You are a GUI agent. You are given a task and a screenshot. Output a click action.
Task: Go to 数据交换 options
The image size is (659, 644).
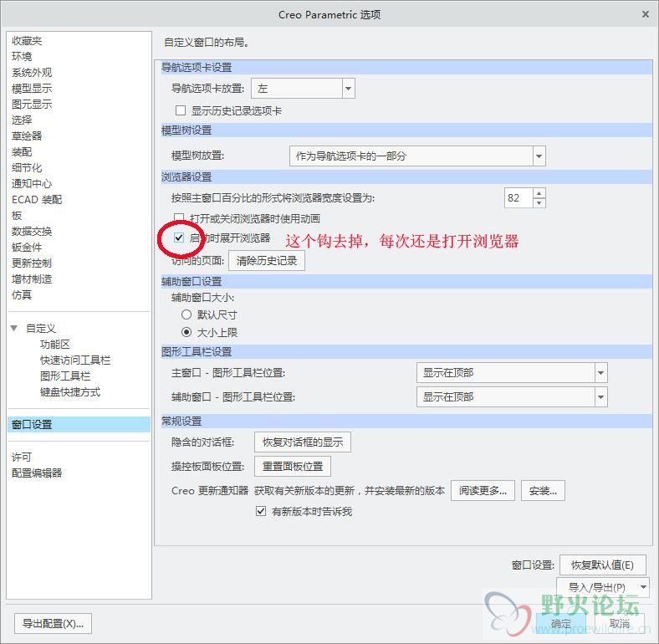pos(32,231)
